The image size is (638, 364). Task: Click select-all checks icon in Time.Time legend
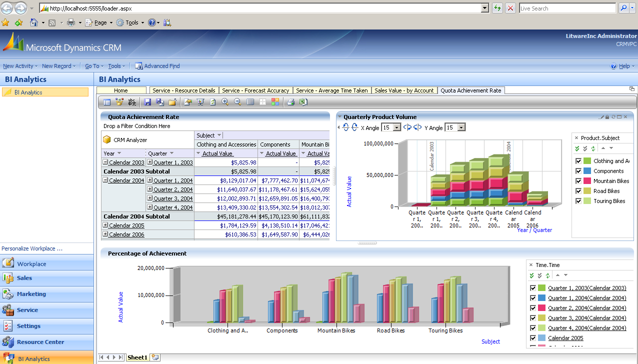[531, 275]
